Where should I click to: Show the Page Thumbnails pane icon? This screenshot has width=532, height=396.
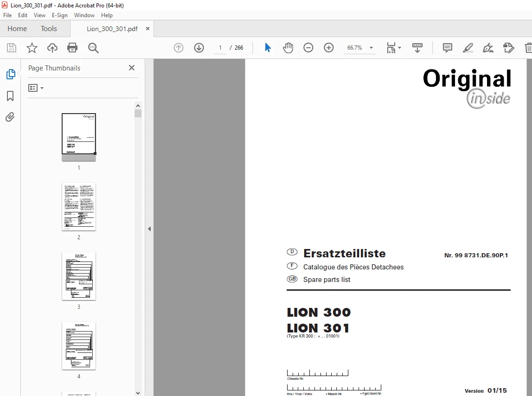[11, 74]
